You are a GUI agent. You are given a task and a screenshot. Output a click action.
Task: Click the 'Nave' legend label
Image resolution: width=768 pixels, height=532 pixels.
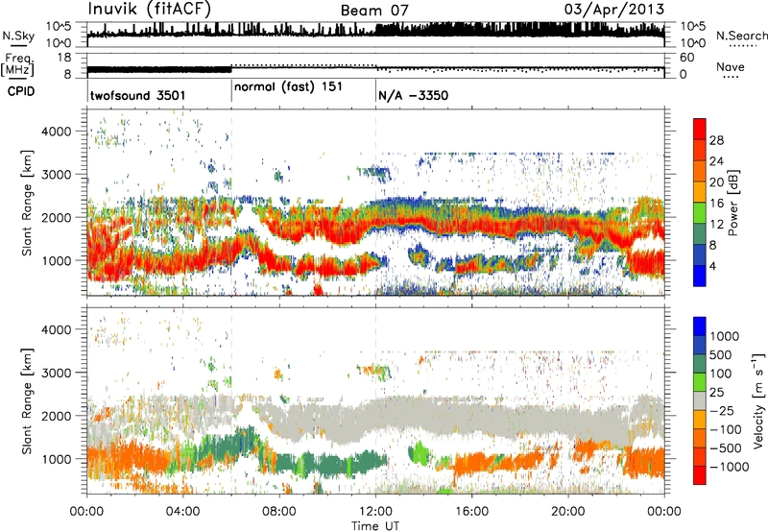[x=731, y=66]
